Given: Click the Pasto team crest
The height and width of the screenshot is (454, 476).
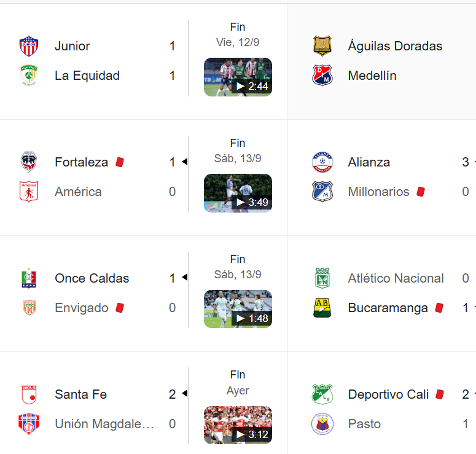Looking at the screenshot, I should pyautogui.click(x=322, y=424).
